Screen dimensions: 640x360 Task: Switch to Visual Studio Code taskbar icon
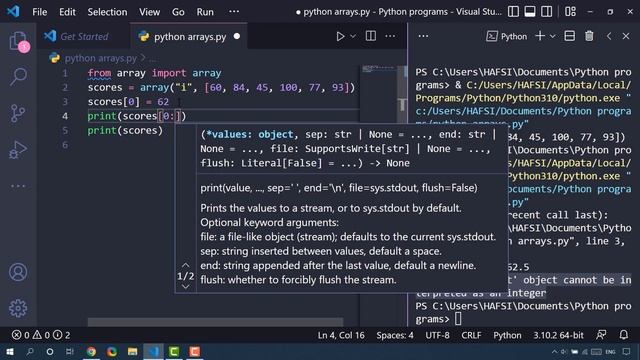(153, 351)
